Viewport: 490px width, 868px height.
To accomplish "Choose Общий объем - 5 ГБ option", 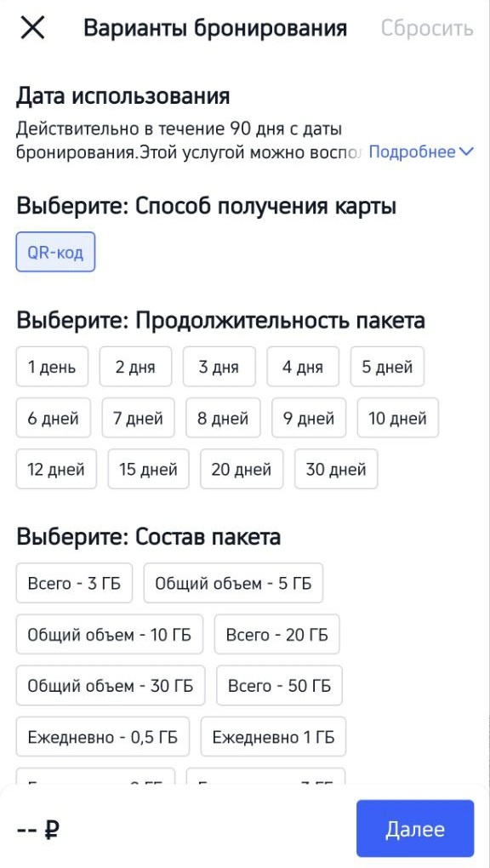I will 233,583.
